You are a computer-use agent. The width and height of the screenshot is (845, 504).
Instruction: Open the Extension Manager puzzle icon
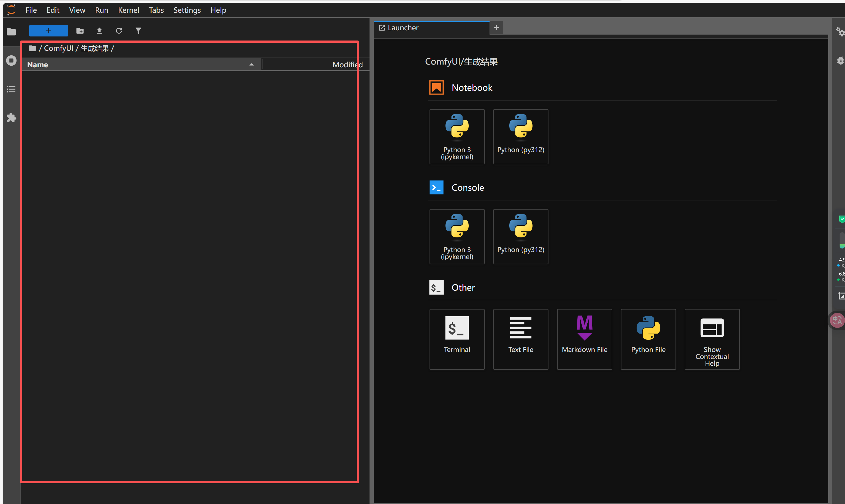click(x=11, y=118)
